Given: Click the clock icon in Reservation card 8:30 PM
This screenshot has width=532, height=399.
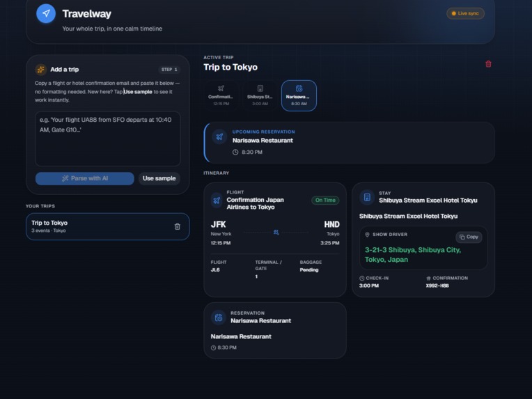Looking at the screenshot, I should [213, 347].
